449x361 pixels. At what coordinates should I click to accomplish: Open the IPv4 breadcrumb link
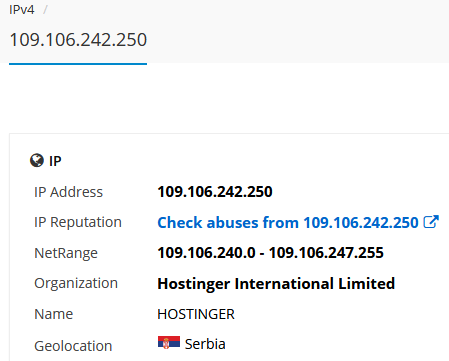pyautogui.click(x=22, y=10)
